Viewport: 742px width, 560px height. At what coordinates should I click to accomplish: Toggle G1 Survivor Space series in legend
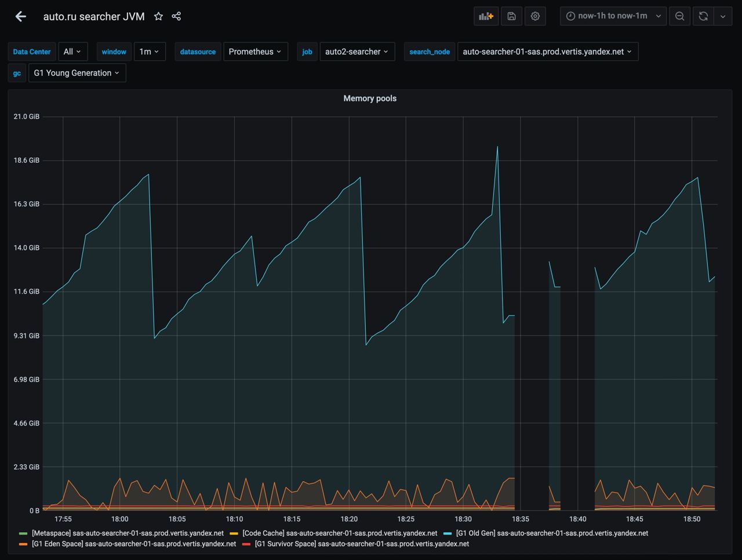[x=362, y=544]
